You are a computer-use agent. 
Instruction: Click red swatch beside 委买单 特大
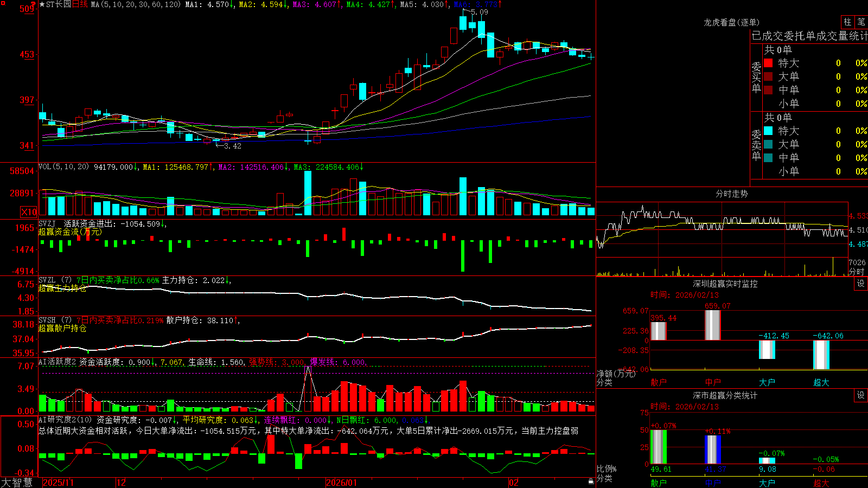768,63
